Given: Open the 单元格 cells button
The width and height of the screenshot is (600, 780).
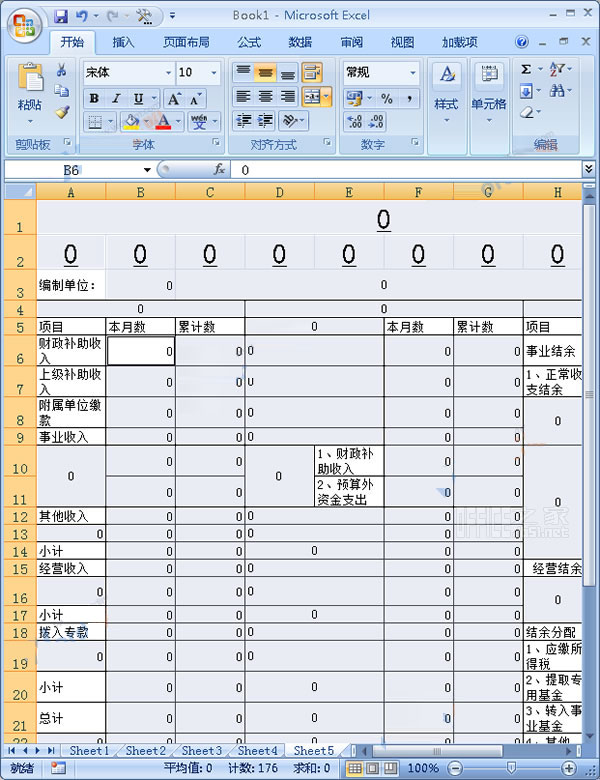Looking at the screenshot, I should click(489, 88).
